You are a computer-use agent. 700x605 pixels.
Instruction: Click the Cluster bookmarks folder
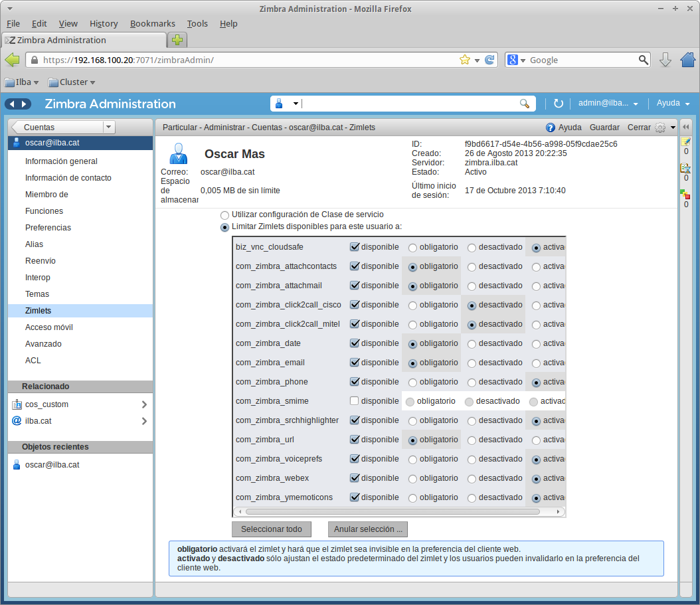(72, 82)
